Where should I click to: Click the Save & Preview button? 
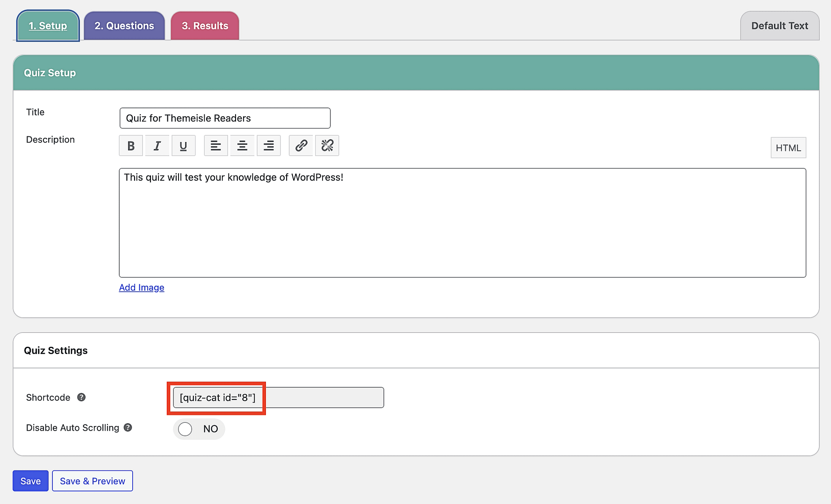point(93,481)
